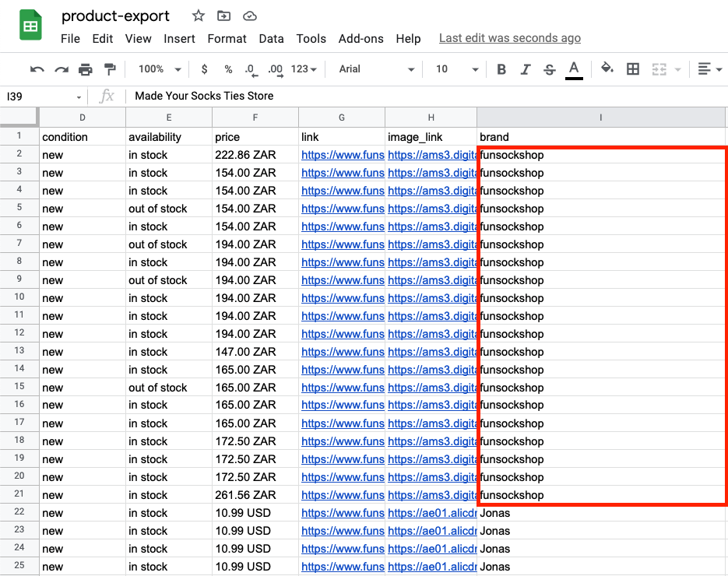Click into the formula bar text

(204, 96)
